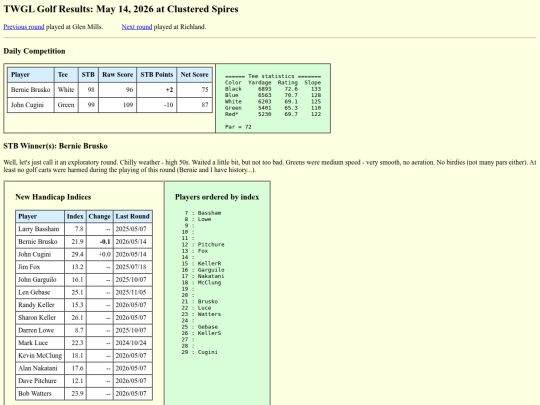Click the Tee column header
Screen dimensions: 540x405
click(x=66, y=75)
